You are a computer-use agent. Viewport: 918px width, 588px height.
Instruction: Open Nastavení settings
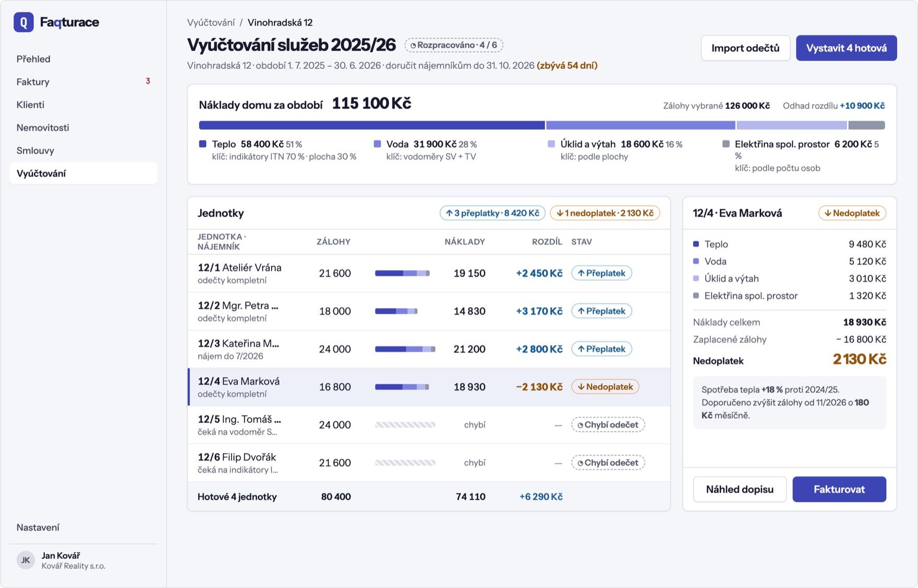point(83,528)
